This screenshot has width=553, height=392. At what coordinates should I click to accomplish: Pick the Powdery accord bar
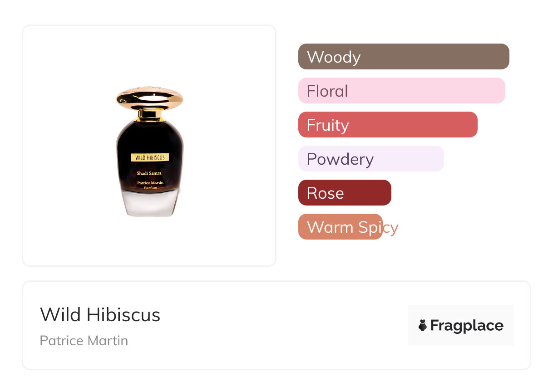pos(370,159)
